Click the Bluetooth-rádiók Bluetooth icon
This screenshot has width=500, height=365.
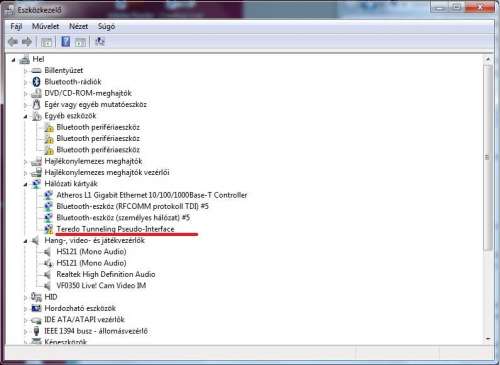coord(36,82)
